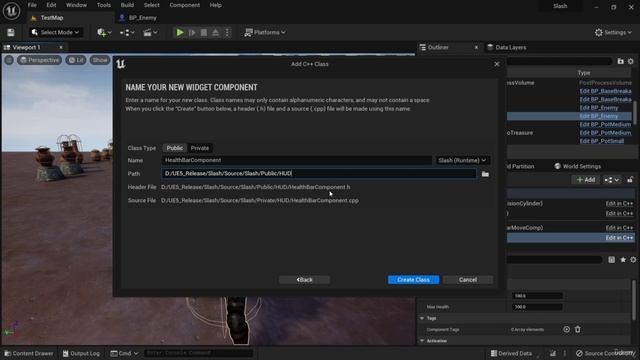Click the Unreal Engine logo icon
Screen dimensions: 640x360
click(11, 11)
